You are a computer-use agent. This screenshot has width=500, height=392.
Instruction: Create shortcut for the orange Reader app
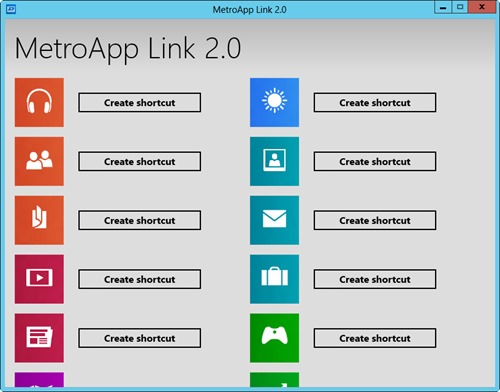140,220
